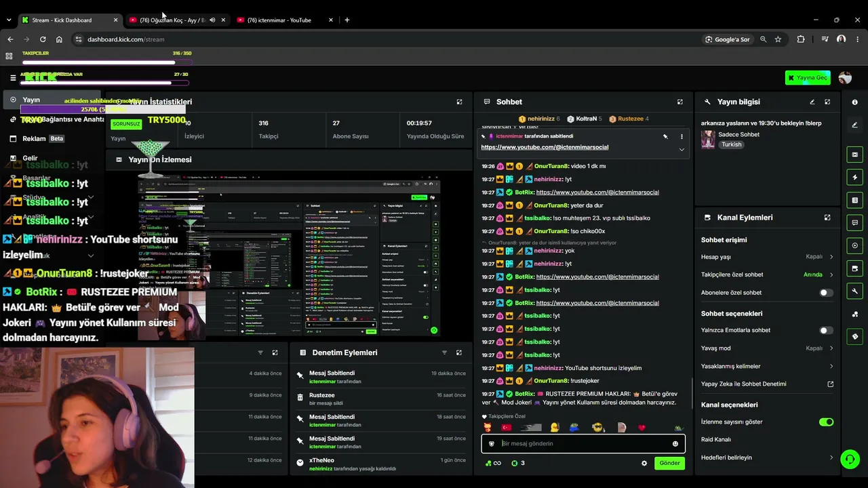Click the xTheNeo moderation entry
Screen dimensions: 868x488
381,464
